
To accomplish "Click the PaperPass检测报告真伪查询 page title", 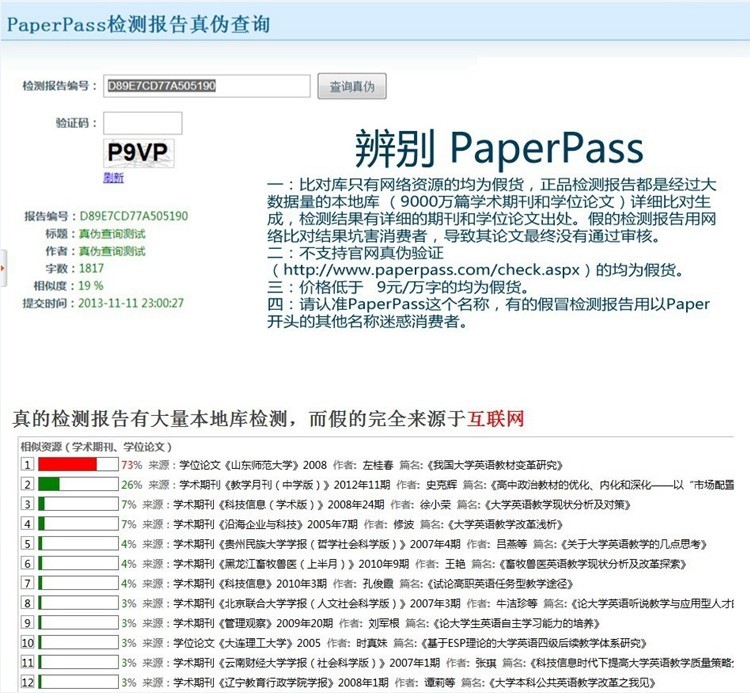I will [x=137, y=25].
